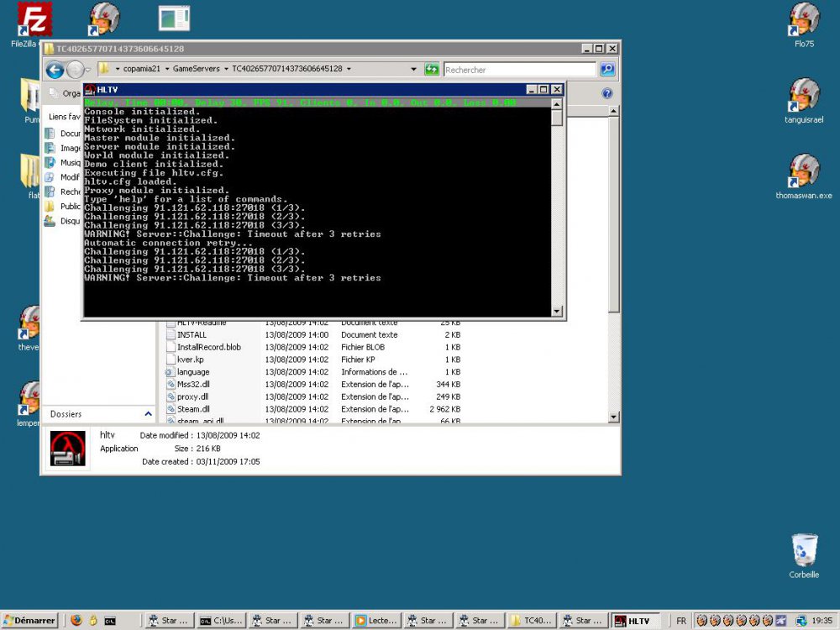Image resolution: width=840 pixels, height=630 pixels.
Task: Click inside the Rechercher search field
Action: coord(519,70)
